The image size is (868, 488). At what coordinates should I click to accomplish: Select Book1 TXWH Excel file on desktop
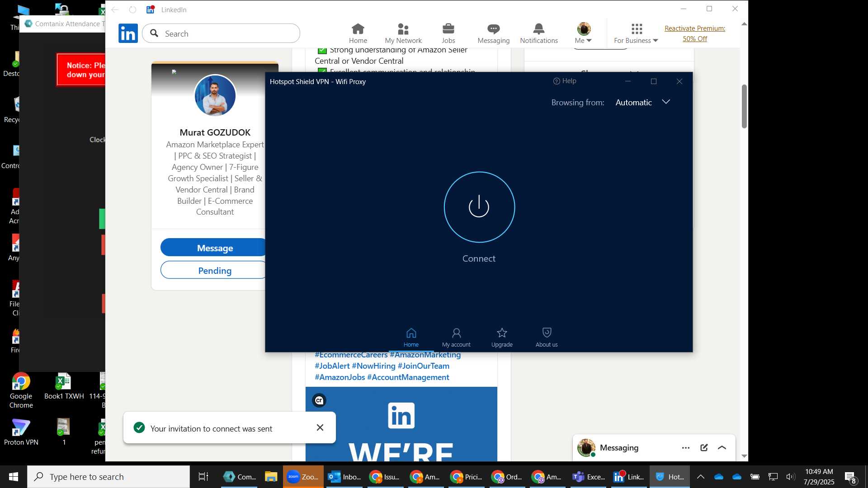64,386
